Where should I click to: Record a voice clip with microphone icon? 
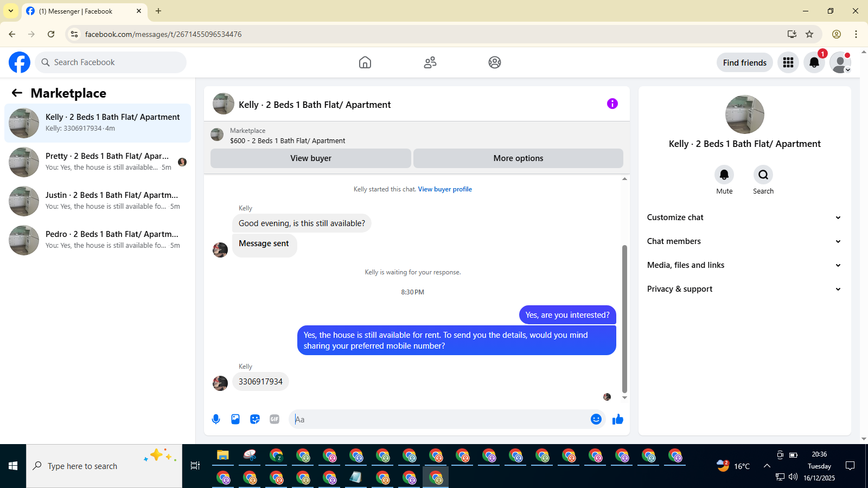pyautogui.click(x=216, y=419)
